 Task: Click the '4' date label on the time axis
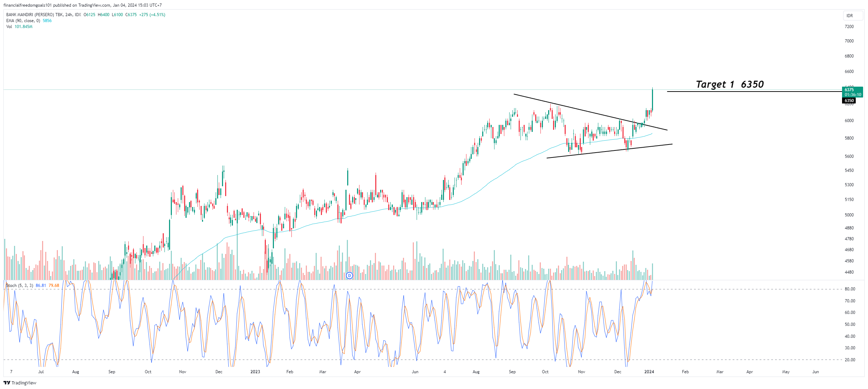pos(445,372)
